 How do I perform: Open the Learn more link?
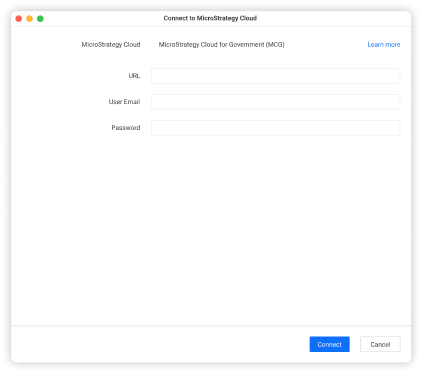pos(384,45)
